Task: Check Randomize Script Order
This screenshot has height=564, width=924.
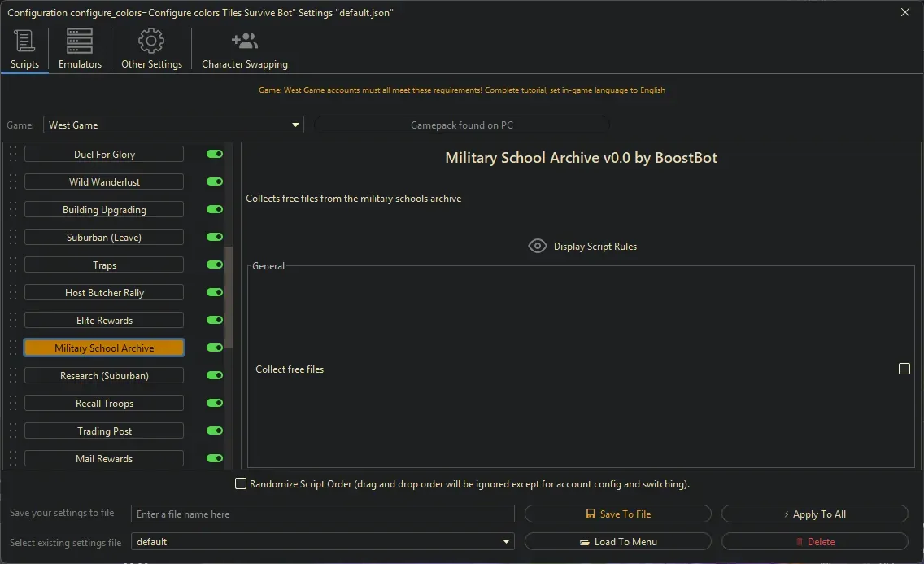Action: 241,483
